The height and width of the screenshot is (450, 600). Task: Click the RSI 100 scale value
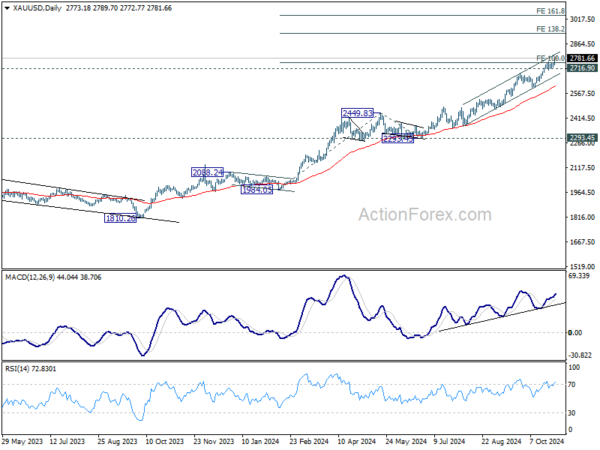(x=574, y=368)
